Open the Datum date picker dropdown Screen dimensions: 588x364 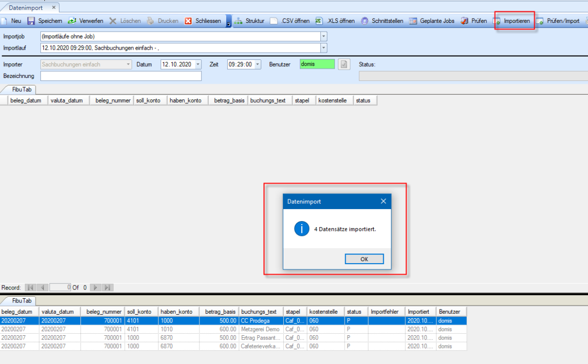(198, 64)
